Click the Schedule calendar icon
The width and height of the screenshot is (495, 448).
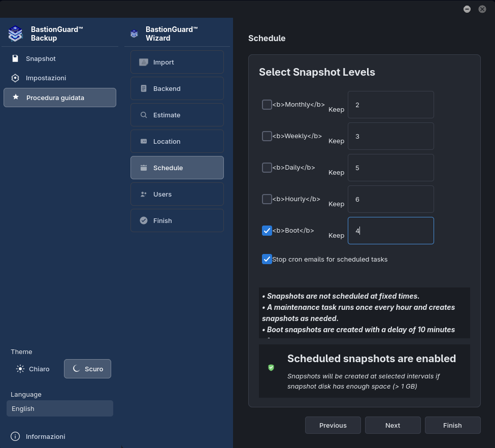pos(144,168)
